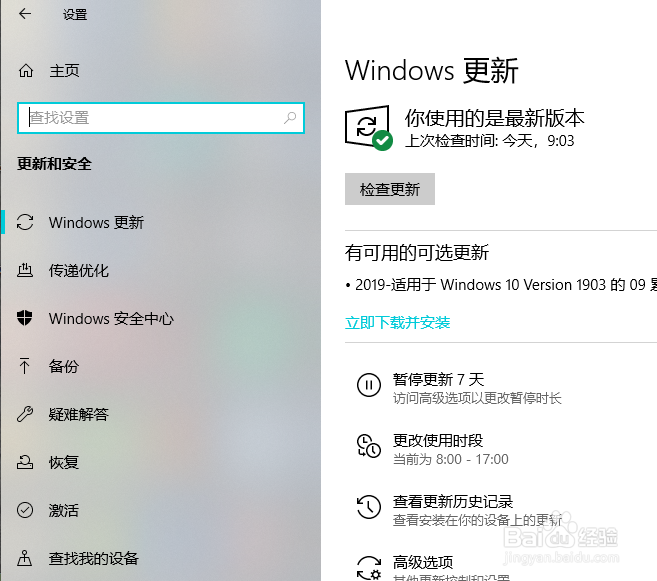Click 当前为 8:00 - 17:00 text
The height and width of the screenshot is (581, 657).
451,459
